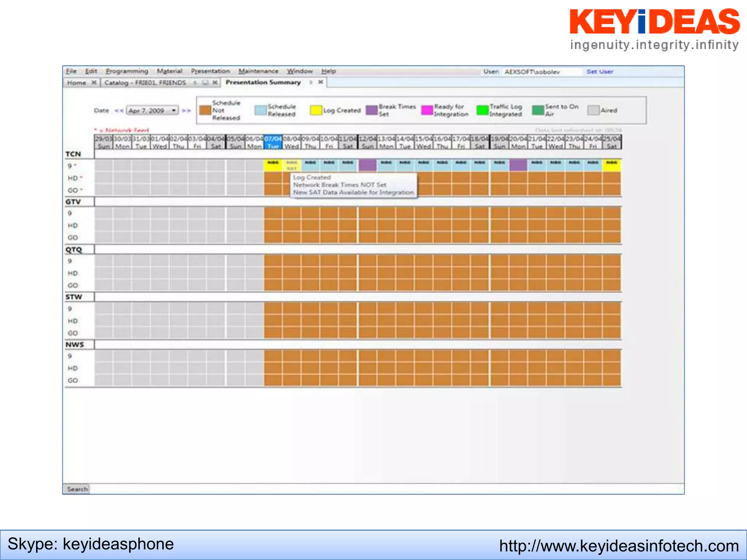
Task: Select the 01/04 Wed date header
Action: (160, 142)
